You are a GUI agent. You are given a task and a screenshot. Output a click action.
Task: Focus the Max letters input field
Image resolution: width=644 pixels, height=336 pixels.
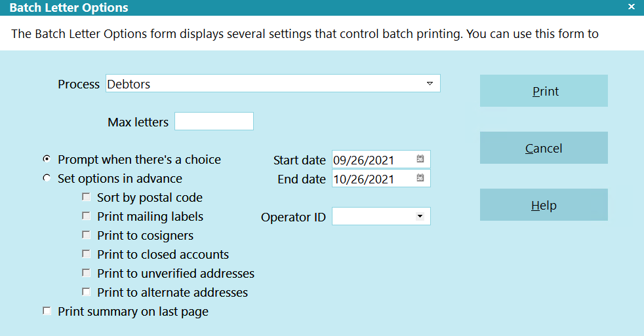[x=214, y=121]
